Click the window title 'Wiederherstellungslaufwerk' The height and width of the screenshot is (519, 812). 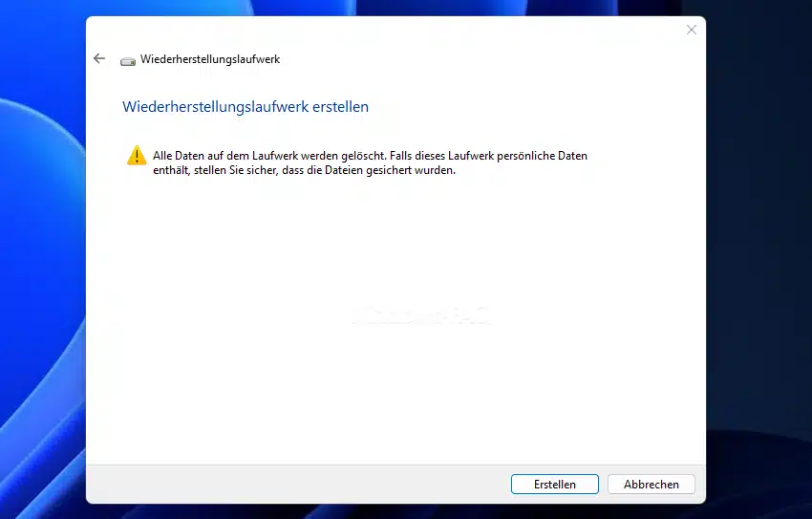click(210, 59)
